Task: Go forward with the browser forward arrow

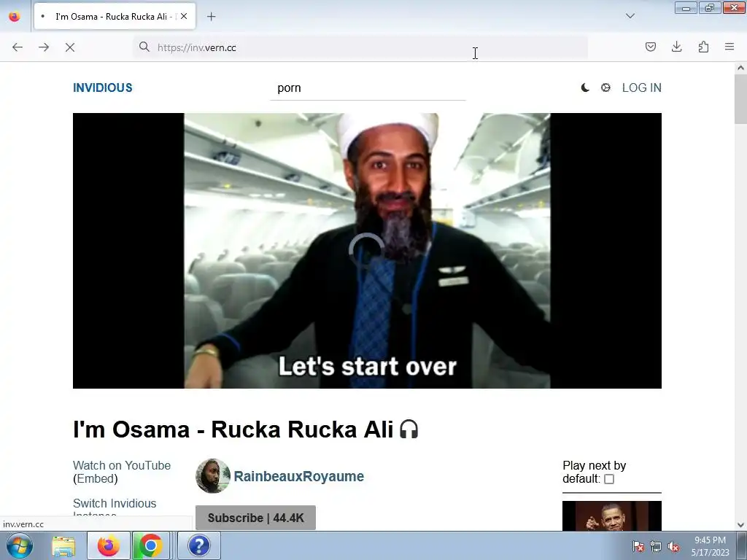Action: click(44, 47)
